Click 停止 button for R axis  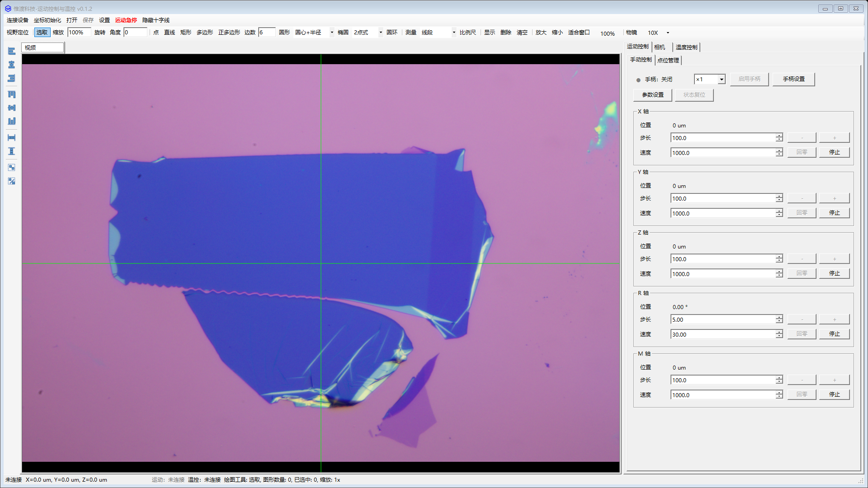tap(834, 334)
